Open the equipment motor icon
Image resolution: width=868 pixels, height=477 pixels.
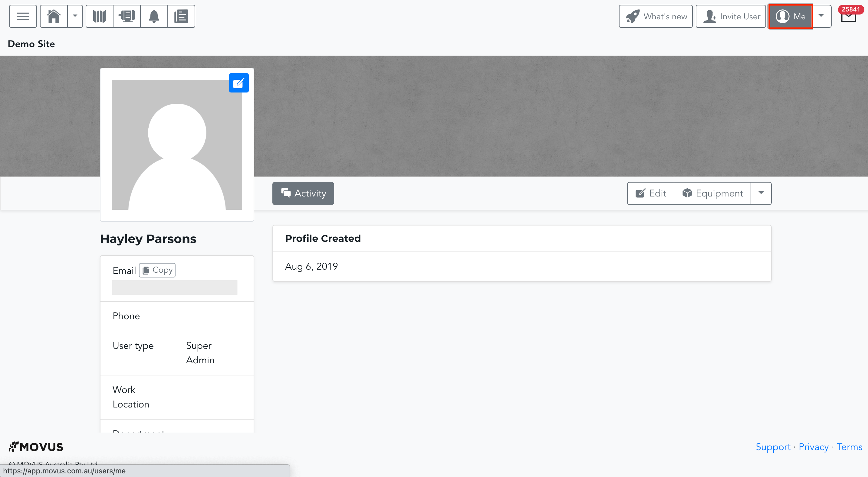click(127, 16)
